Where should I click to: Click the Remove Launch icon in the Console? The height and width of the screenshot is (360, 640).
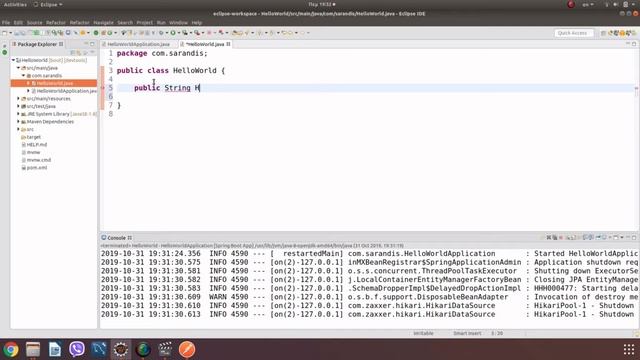549,238
